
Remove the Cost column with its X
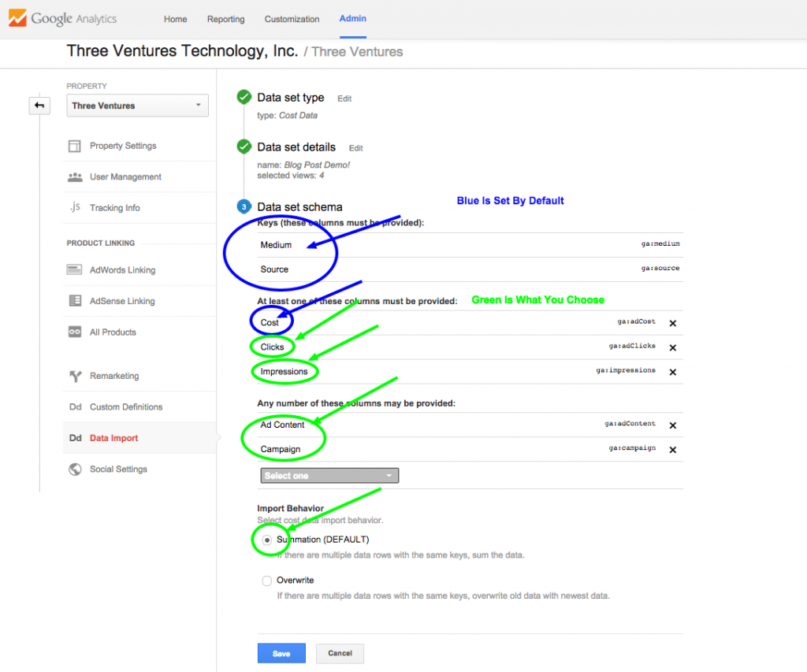tap(673, 323)
